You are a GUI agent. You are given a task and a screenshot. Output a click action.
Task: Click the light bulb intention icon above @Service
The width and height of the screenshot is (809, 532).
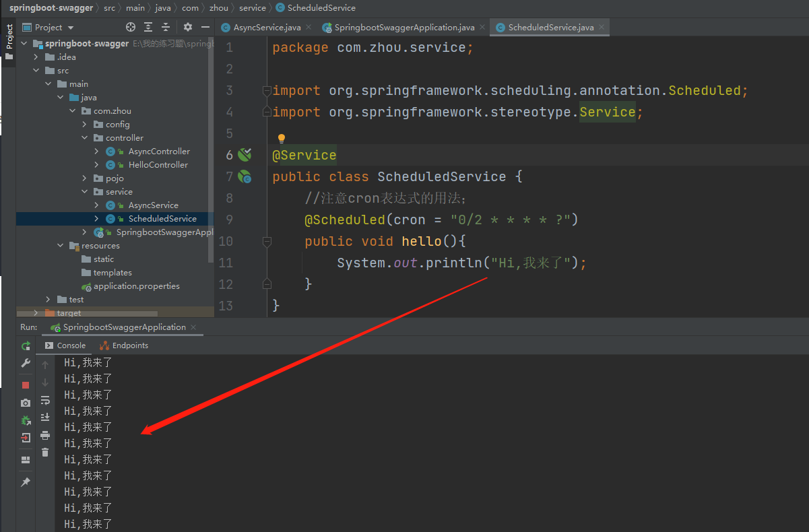point(282,139)
